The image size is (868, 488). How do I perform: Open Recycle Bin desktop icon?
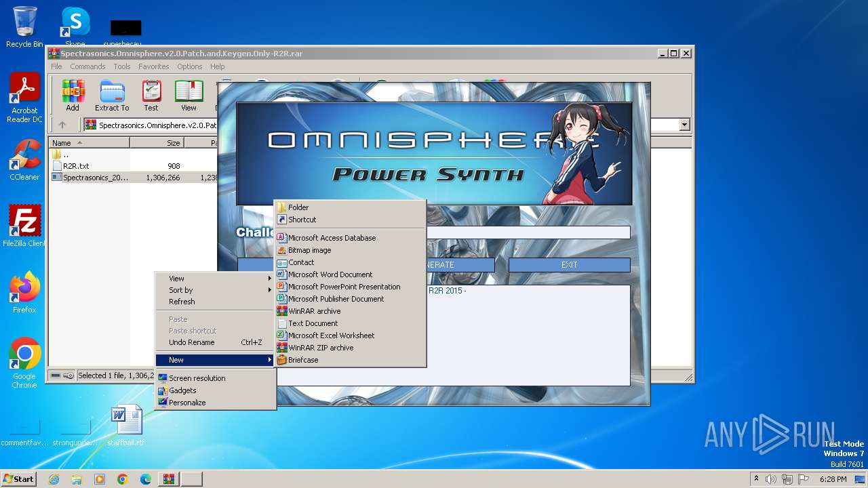click(24, 27)
